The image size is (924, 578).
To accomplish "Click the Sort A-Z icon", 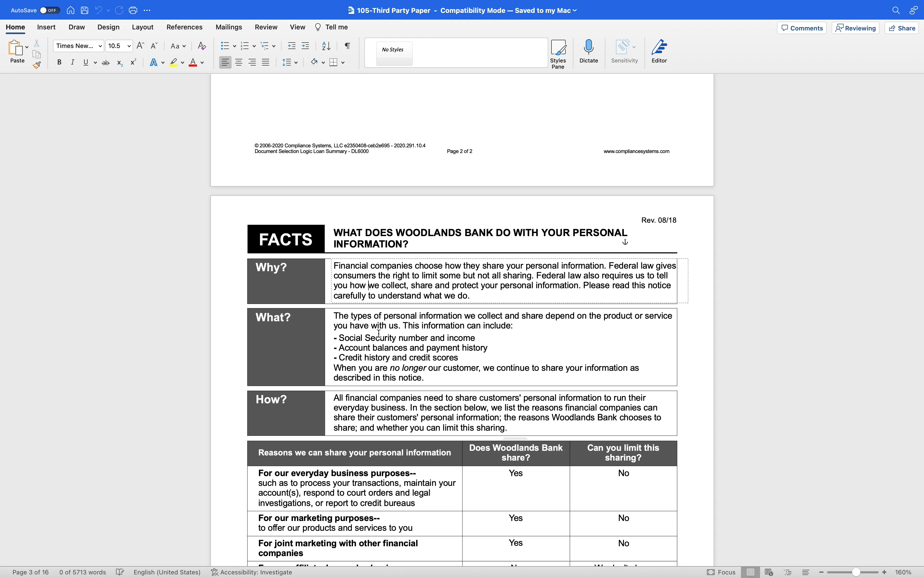I will click(326, 46).
